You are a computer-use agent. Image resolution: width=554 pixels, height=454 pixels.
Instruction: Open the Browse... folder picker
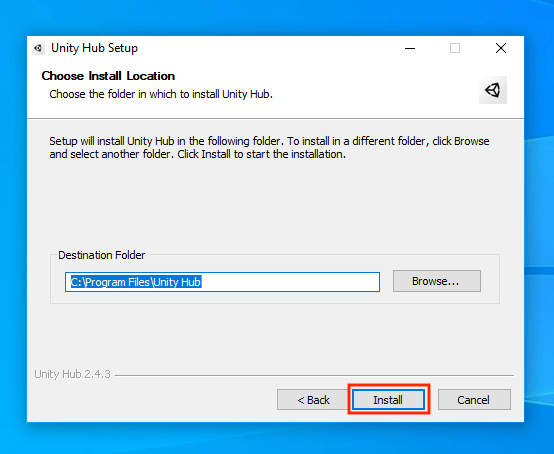point(437,281)
